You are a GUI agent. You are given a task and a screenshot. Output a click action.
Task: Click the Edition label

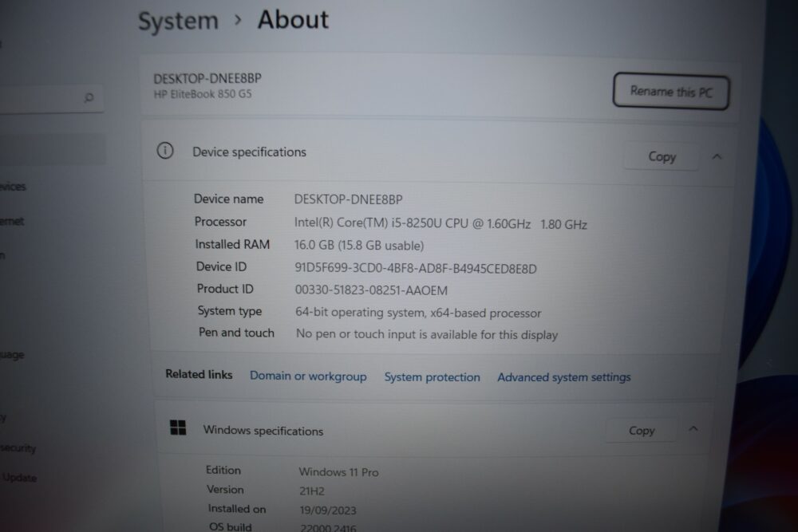pos(223,470)
